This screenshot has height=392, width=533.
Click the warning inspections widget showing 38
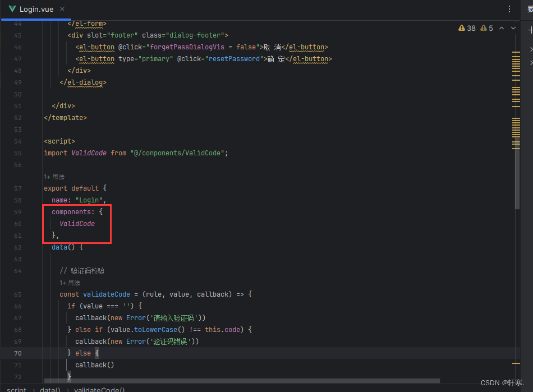point(466,27)
